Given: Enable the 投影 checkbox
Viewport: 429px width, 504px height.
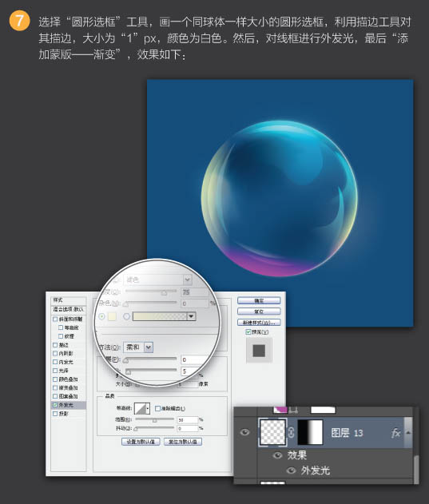Looking at the screenshot, I should (x=55, y=414).
